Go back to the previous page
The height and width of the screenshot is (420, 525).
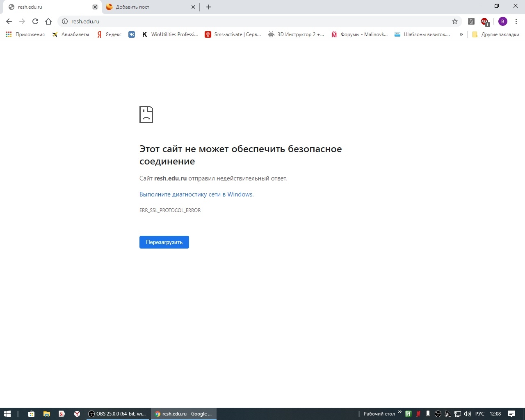[x=9, y=21]
